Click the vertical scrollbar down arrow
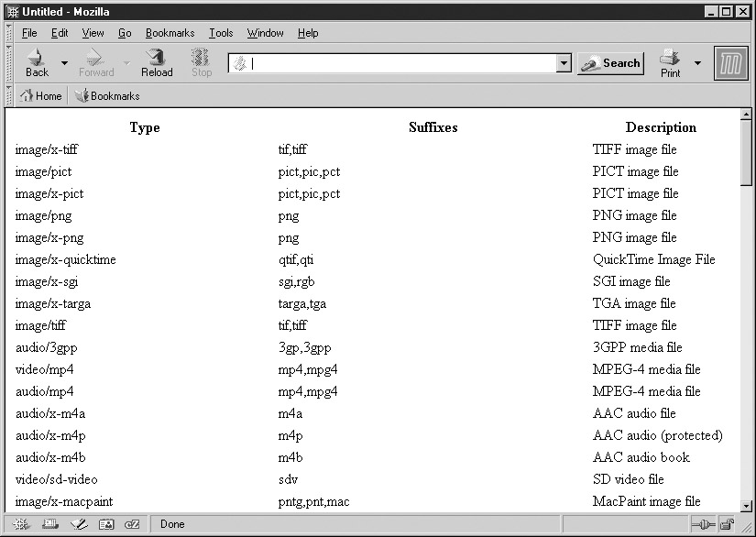The width and height of the screenshot is (756, 537). [x=746, y=505]
